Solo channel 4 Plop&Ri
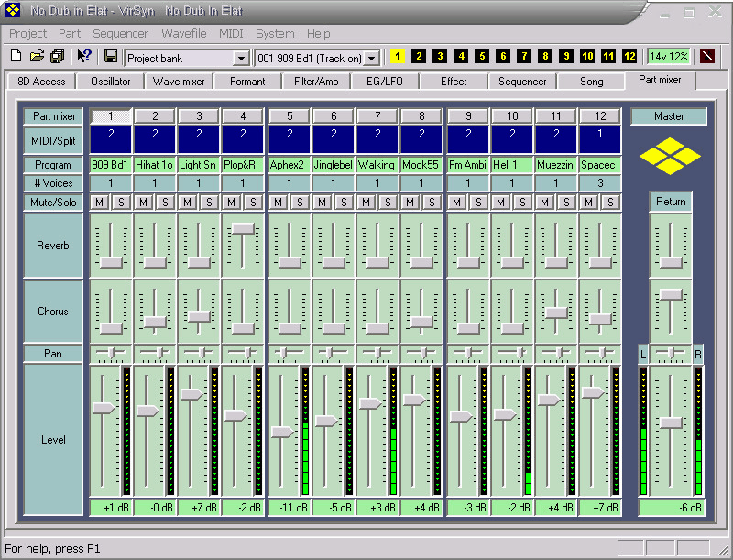 click(x=253, y=202)
